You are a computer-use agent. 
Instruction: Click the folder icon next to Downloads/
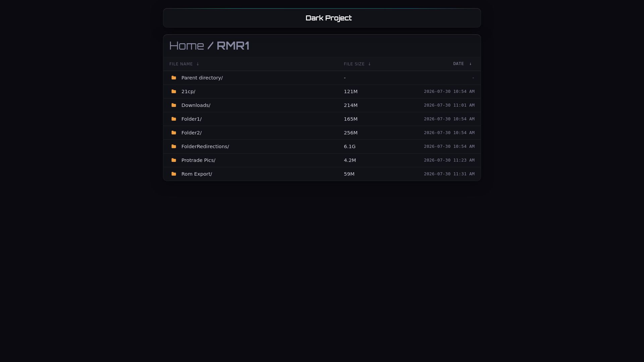tap(174, 105)
